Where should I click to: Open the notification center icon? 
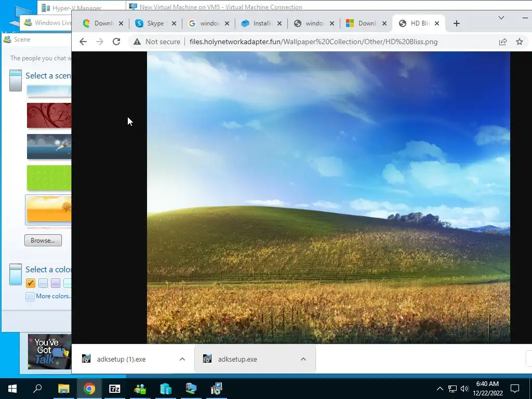click(515, 389)
